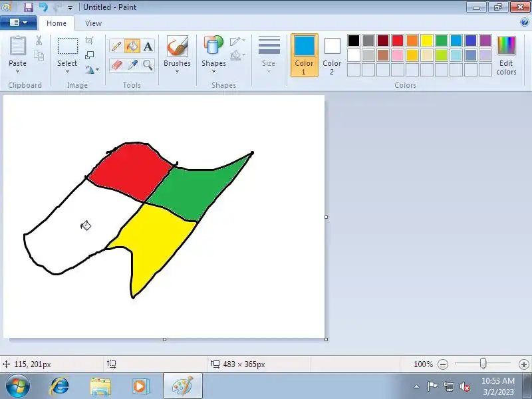Switch to the Home ribbon tab
532x399 pixels.
[x=57, y=23]
